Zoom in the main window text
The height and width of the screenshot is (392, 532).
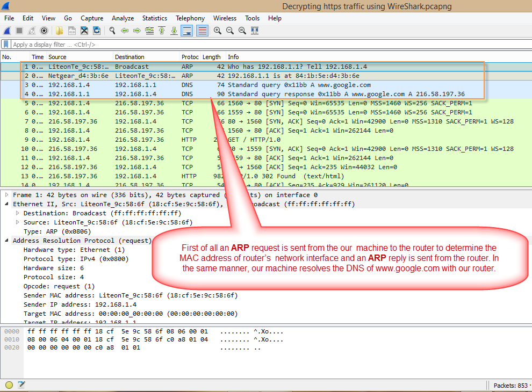tap(218, 31)
